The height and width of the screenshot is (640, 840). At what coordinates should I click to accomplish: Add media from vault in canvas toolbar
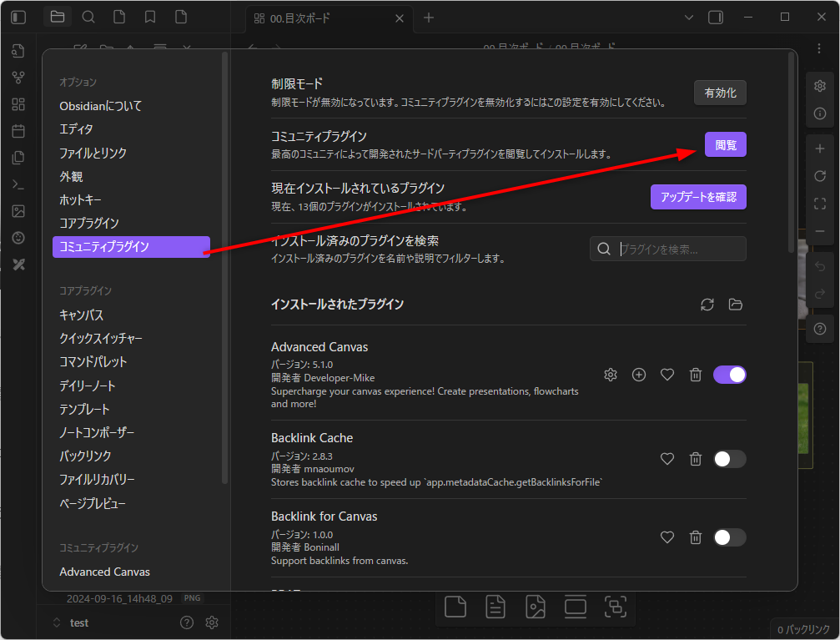pos(536,607)
